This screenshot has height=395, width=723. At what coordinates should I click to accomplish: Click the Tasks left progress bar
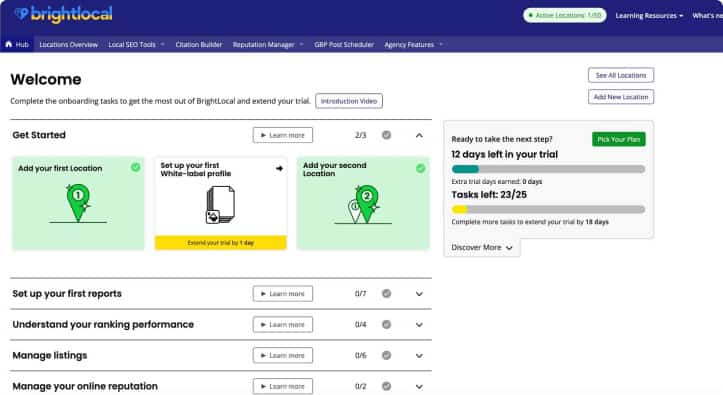pyautogui.click(x=548, y=209)
